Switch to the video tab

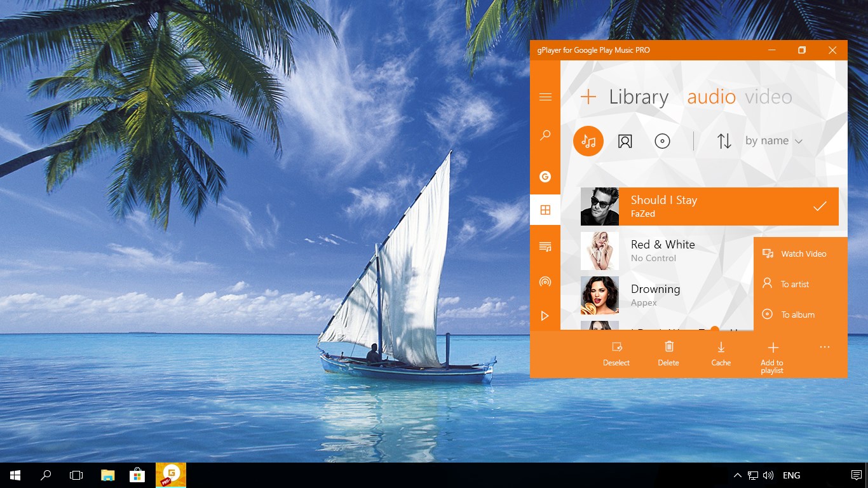(x=768, y=97)
